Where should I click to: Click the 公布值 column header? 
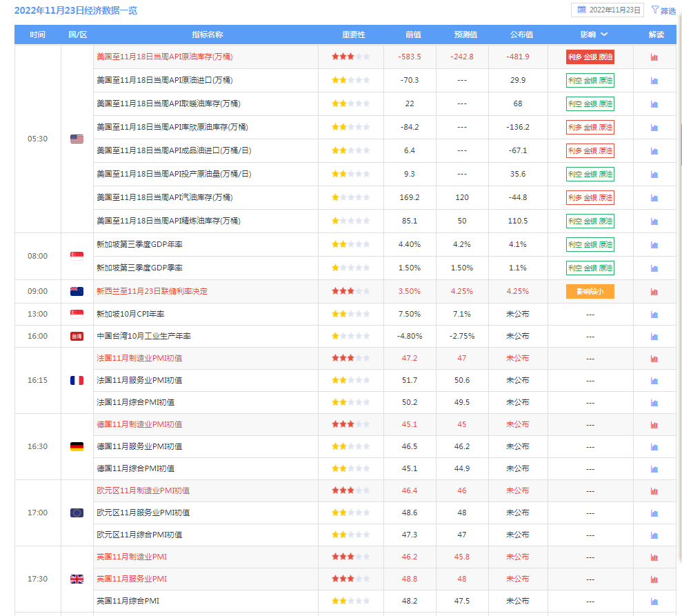(x=521, y=34)
